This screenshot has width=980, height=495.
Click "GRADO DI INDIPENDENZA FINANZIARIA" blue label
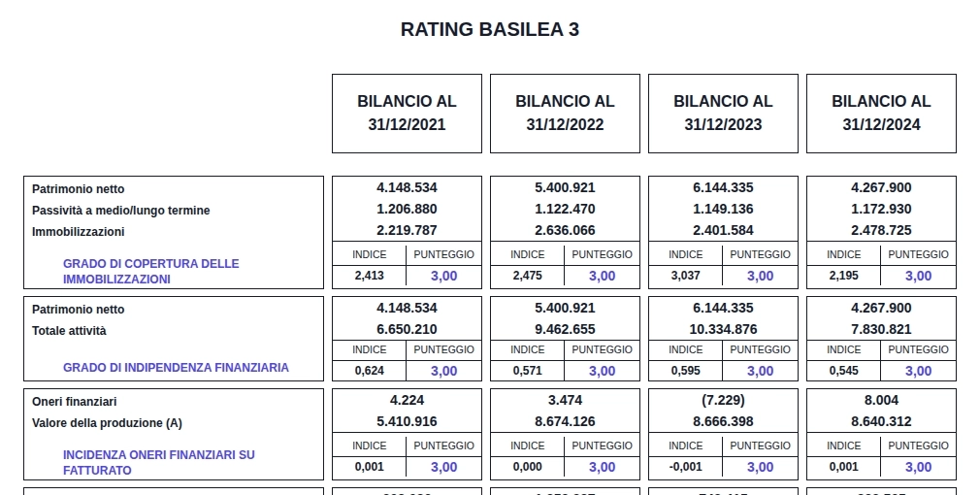pyautogui.click(x=176, y=368)
